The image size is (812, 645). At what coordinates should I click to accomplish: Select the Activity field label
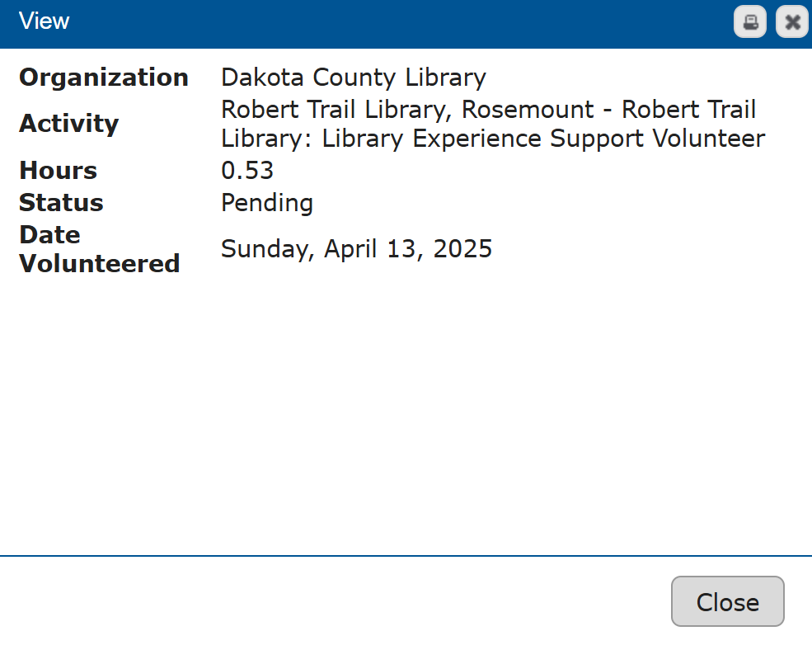(69, 124)
